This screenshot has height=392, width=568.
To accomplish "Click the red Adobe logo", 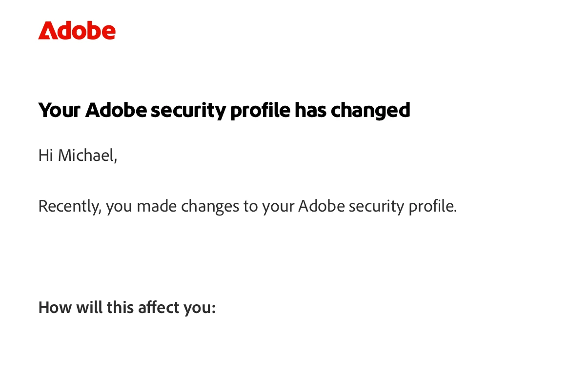I will [77, 31].
